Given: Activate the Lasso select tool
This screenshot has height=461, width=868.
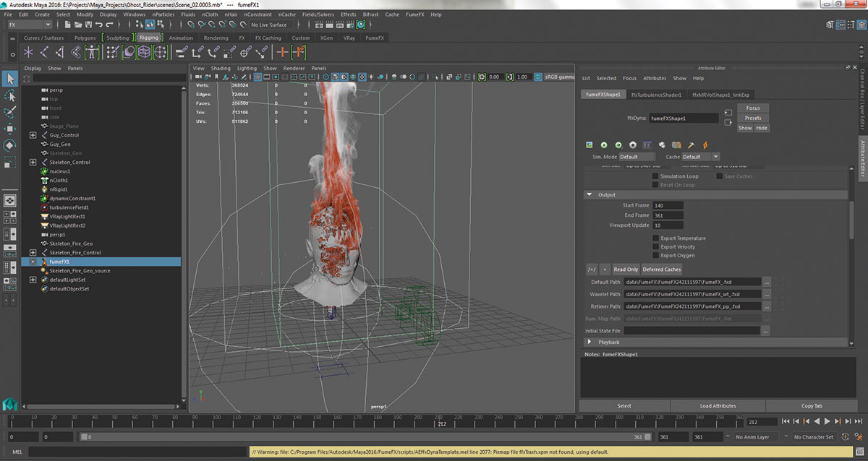Looking at the screenshot, I should (10, 95).
